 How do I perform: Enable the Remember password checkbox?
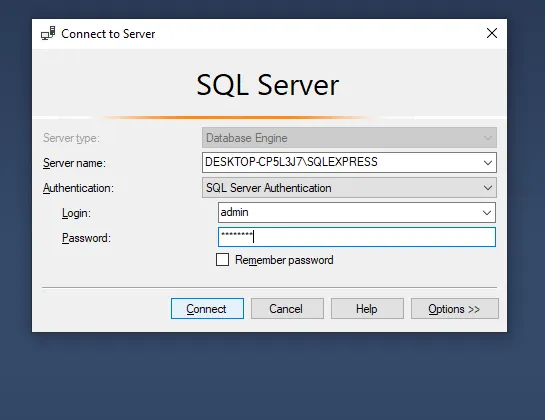222,260
